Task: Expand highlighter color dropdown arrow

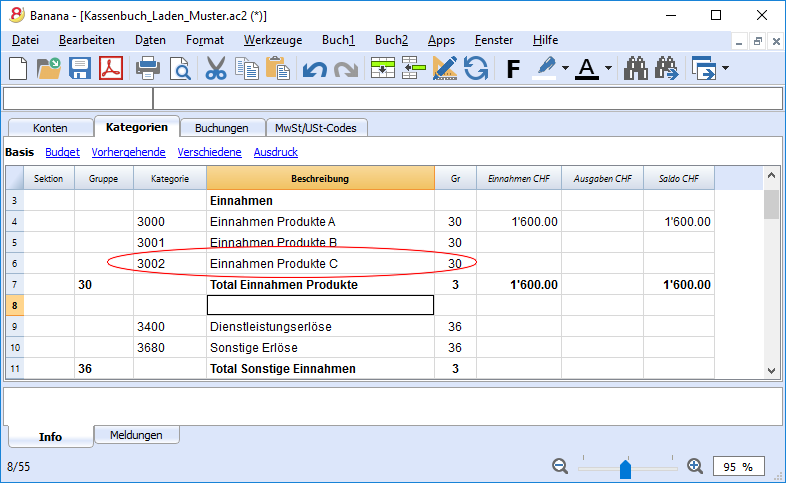Action: 565,68
